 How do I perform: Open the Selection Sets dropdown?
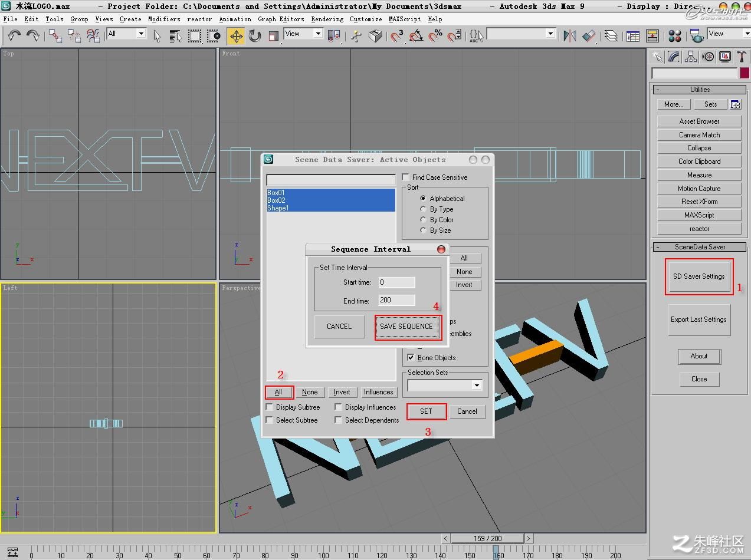[476, 386]
